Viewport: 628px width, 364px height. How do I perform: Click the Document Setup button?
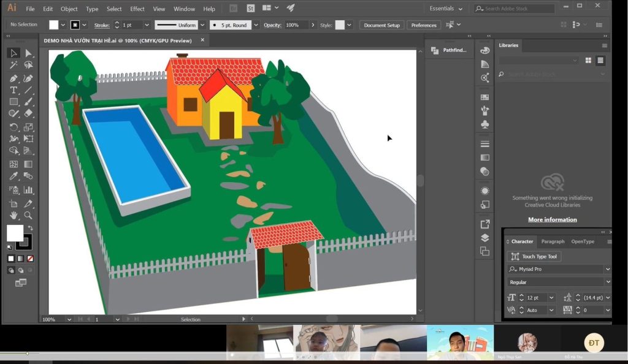pos(382,25)
